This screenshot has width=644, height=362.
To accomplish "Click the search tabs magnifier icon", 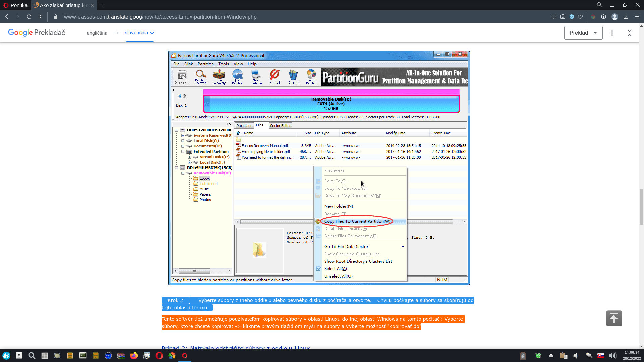I will pyautogui.click(x=599, y=5).
